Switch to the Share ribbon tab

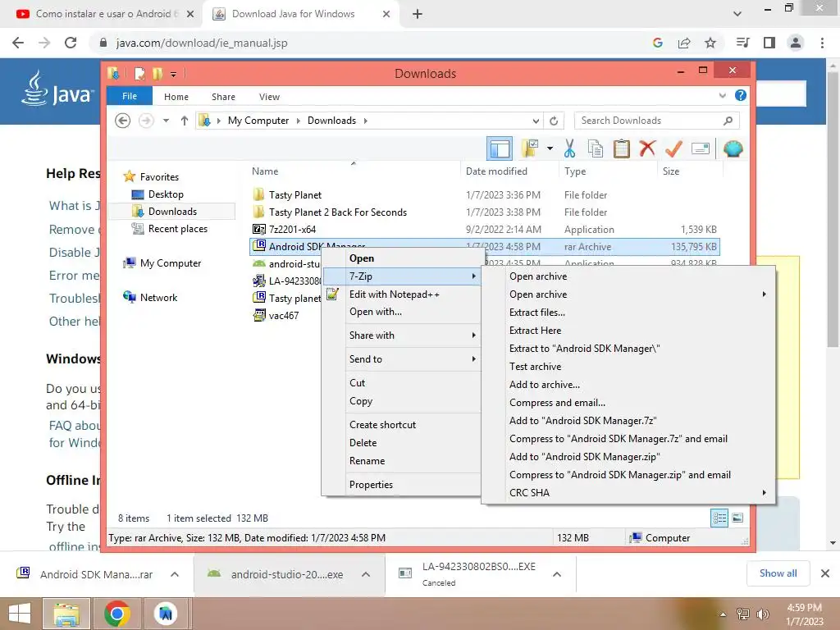[x=223, y=97]
